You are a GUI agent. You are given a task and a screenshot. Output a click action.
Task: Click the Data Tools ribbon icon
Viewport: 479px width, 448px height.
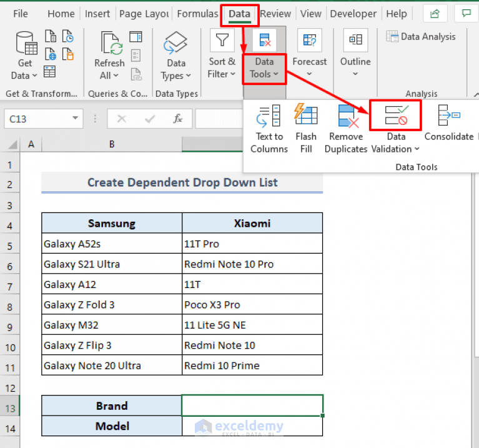click(x=265, y=41)
